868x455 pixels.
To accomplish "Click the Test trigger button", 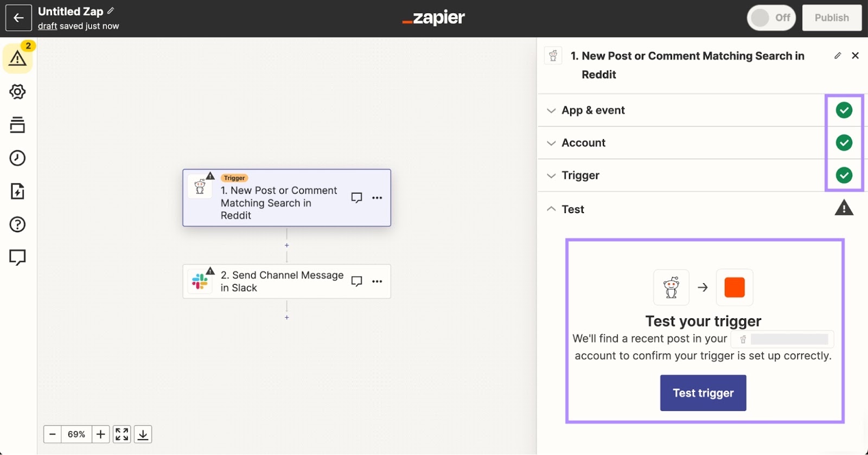I will pos(703,393).
